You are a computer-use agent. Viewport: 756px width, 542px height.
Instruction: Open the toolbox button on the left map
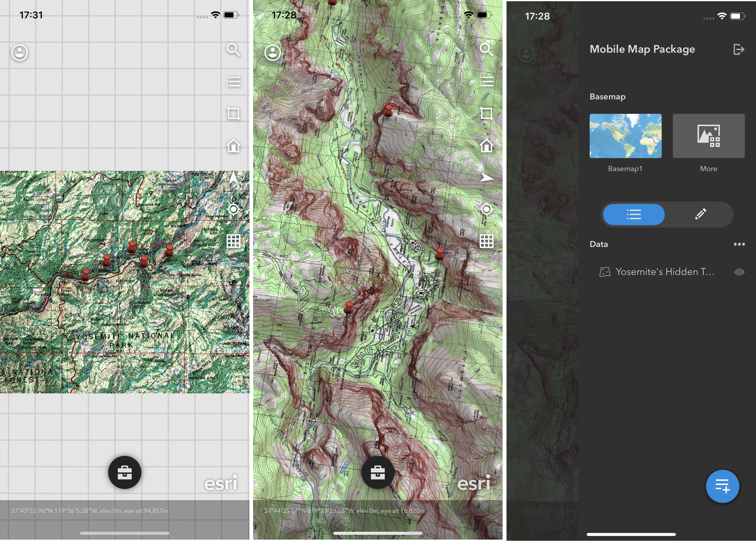[x=125, y=472]
